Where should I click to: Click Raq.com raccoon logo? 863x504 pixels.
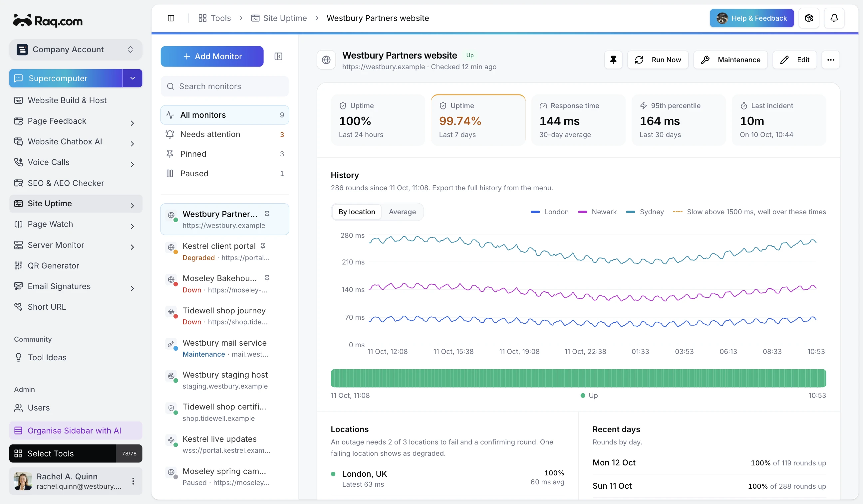(x=48, y=21)
